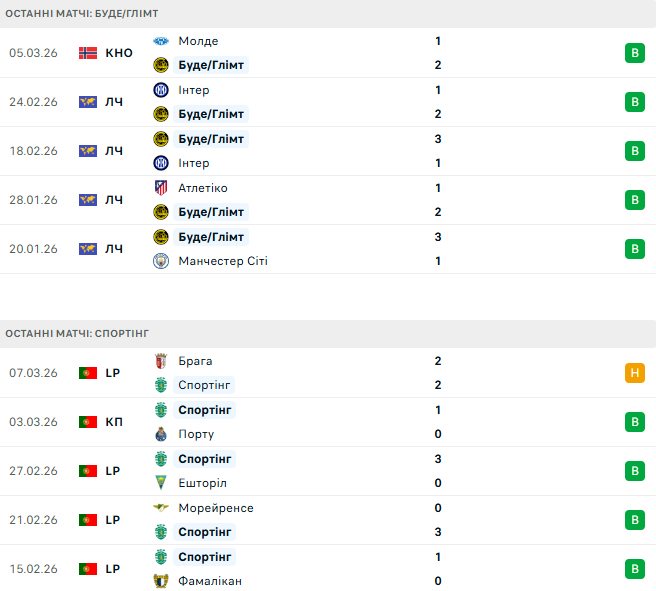Screen dimensions: 656x591
Task: Open the Інтер team link on 24.02.26
Action: [193, 90]
